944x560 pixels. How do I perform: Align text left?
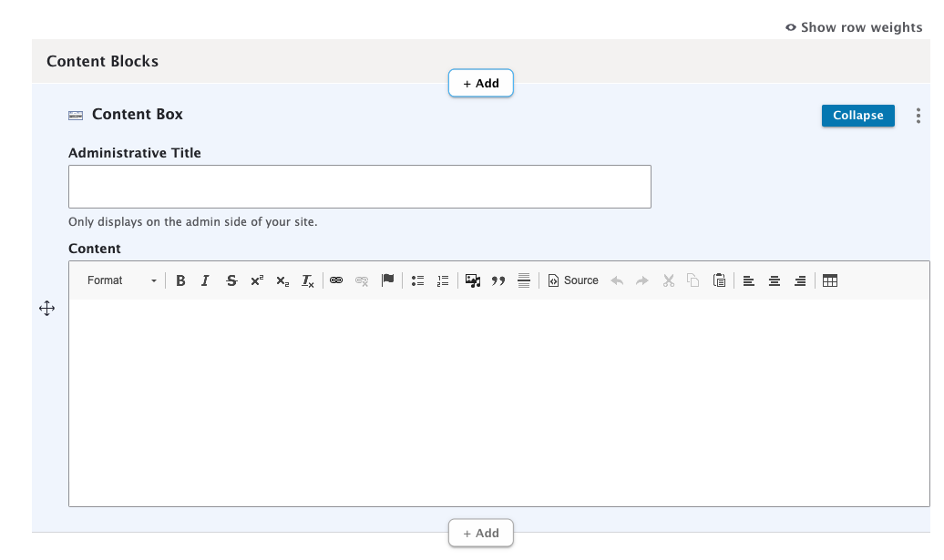tap(748, 280)
